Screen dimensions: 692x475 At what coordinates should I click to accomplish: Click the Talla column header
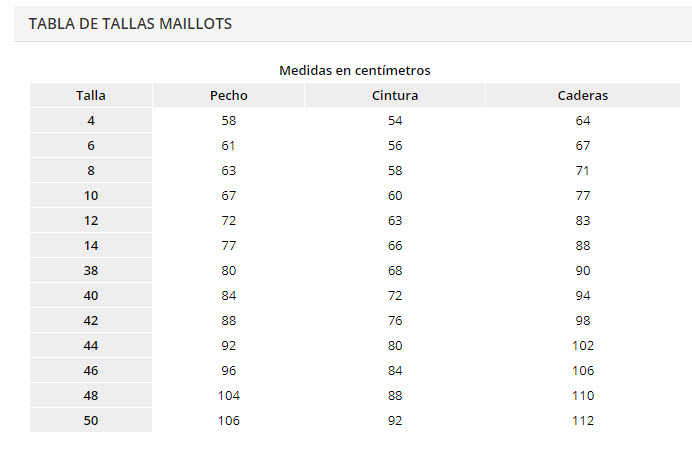point(91,96)
